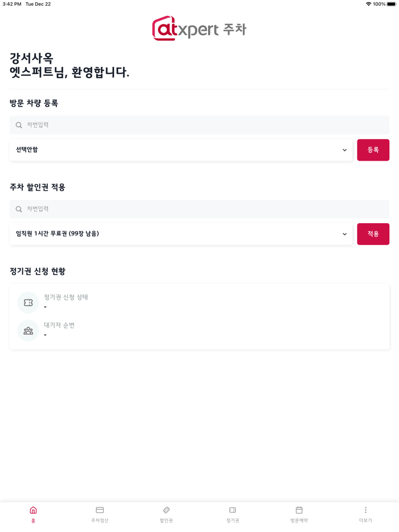Select the 할인권 discount ticket icon
This screenshot has width=399, height=532.
166,510
